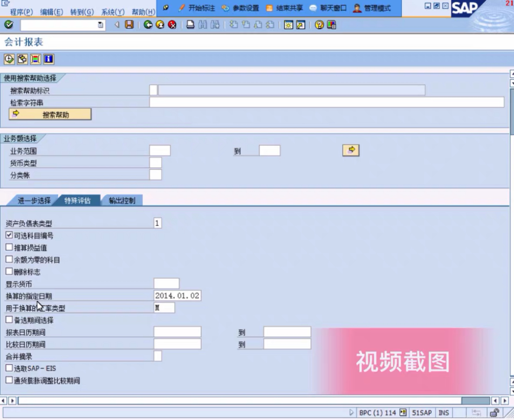Uncheck 可选科目编号 checkbox
Image resolution: width=514 pixels, height=420 pixels.
(9, 235)
